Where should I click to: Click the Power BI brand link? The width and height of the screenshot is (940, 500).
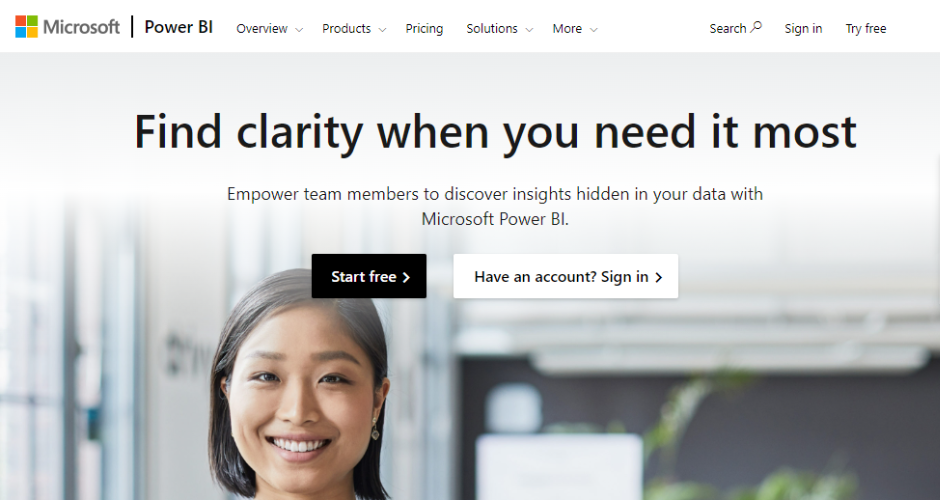click(179, 28)
